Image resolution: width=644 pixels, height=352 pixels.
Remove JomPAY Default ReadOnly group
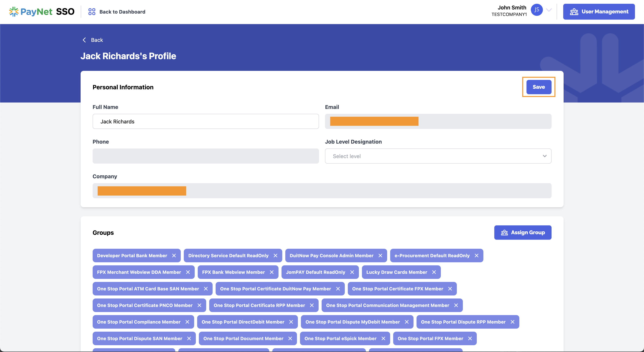[x=352, y=272]
